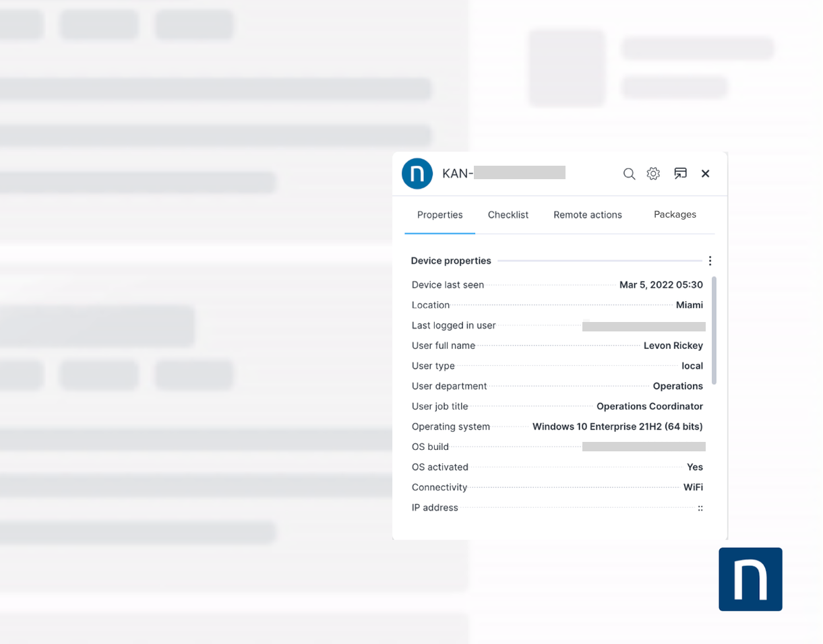Open the Device properties three-dot menu
The image size is (823, 644).
710,261
